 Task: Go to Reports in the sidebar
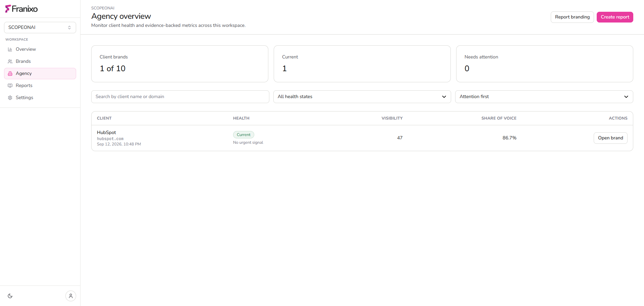40,86
